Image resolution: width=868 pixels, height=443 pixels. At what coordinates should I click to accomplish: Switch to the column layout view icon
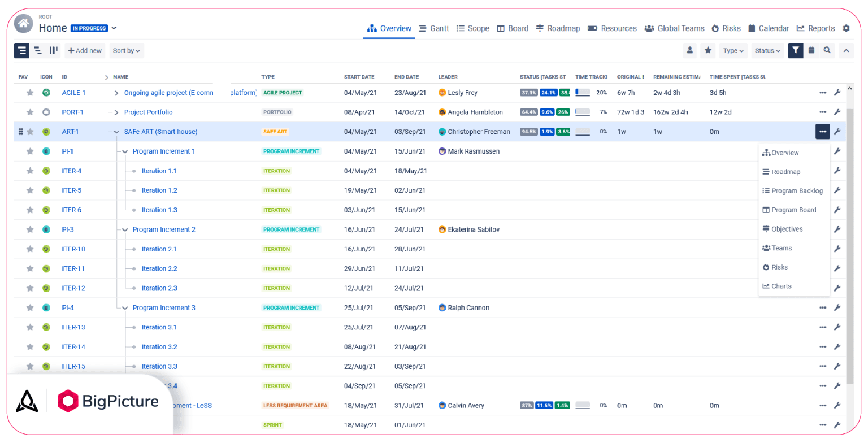pyautogui.click(x=54, y=50)
